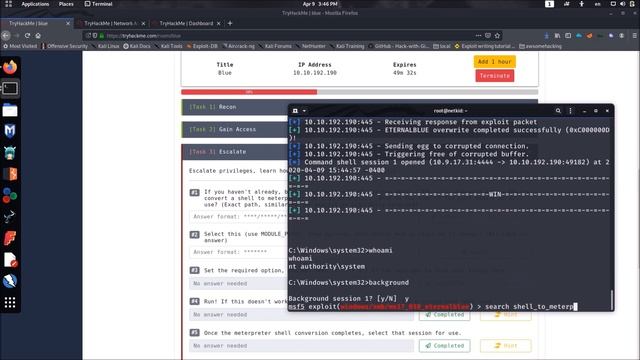Click workspace indicator 1 in top bar
Screen dimensions: 640x360
(x=549, y=4)
